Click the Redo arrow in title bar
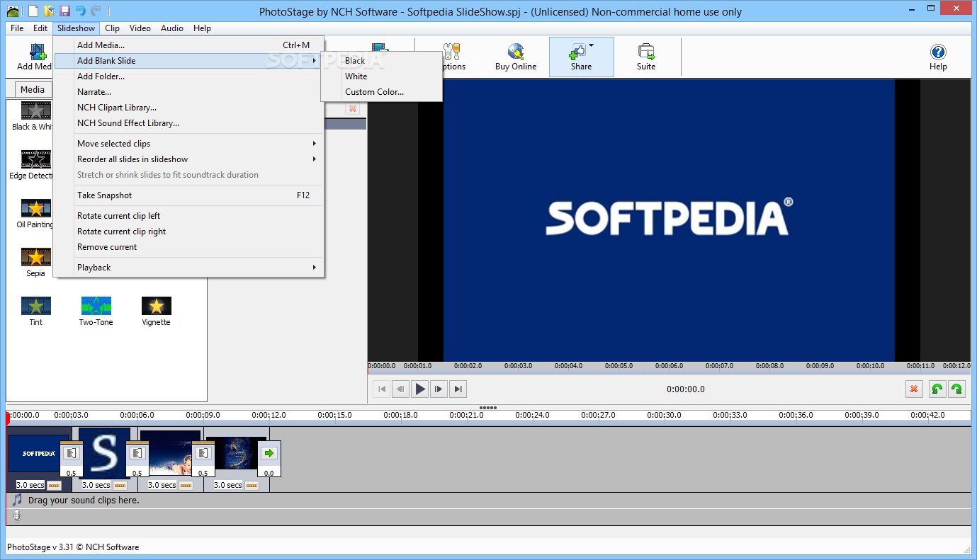Screen dimensions: 977x560 coord(96,11)
